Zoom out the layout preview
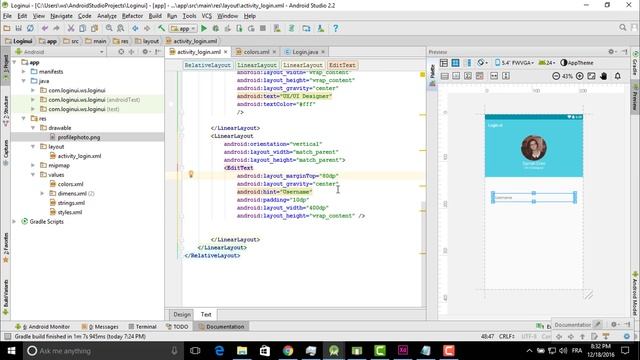The height and width of the screenshot is (360, 640). (556, 76)
